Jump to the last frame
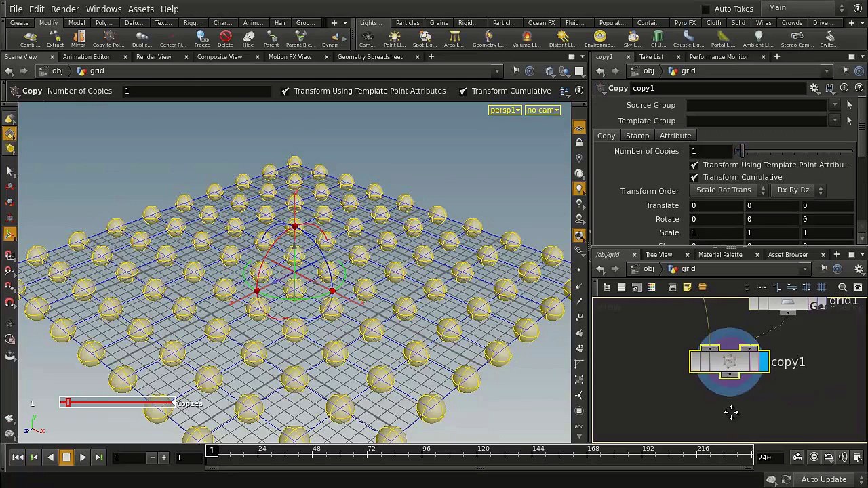This screenshot has width=868, height=488. click(x=99, y=457)
